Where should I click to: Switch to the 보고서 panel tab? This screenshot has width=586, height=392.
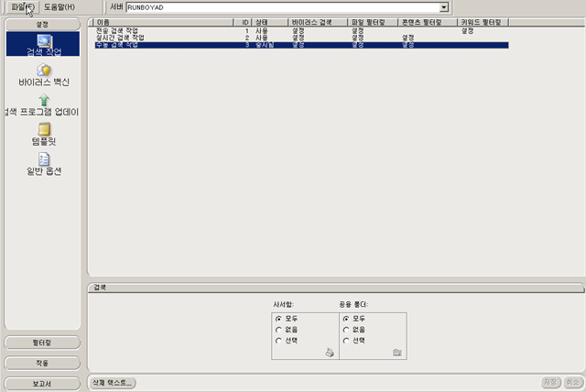point(42,384)
